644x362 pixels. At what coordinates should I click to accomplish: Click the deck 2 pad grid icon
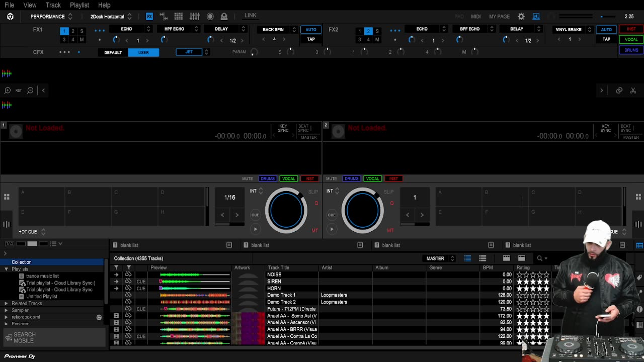click(638, 197)
